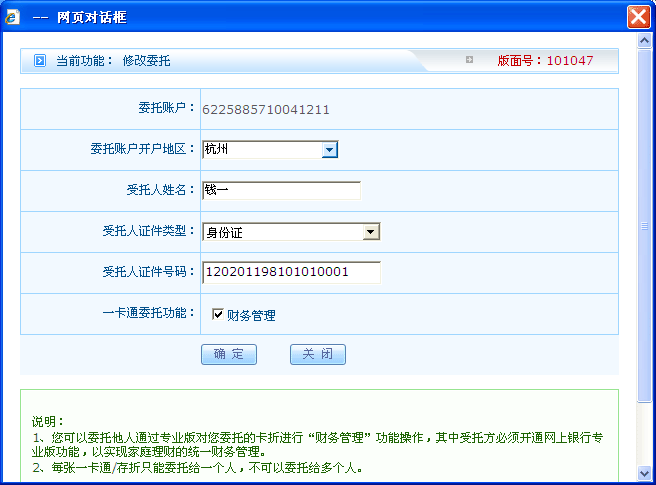The width and height of the screenshot is (656, 485).
Task: Uncheck the 财务管理 checkbox
Action: 217,315
